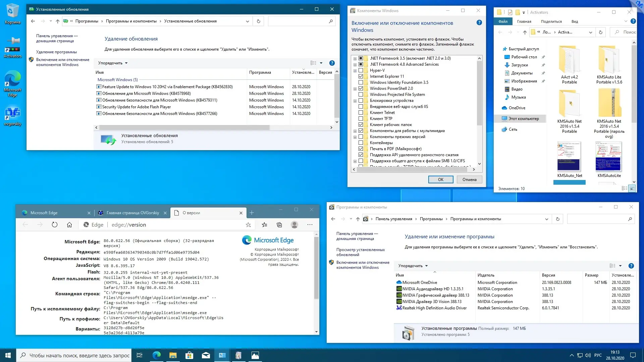The height and width of the screenshot is (362, 644).
Task: Add page to favorites with star icon
Action: (x=248, y=225)
